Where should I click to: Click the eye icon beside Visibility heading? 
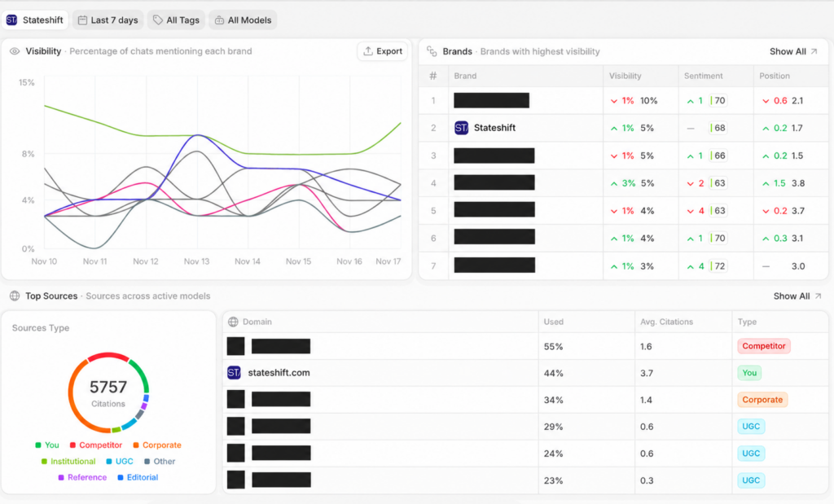coord(15,51)
